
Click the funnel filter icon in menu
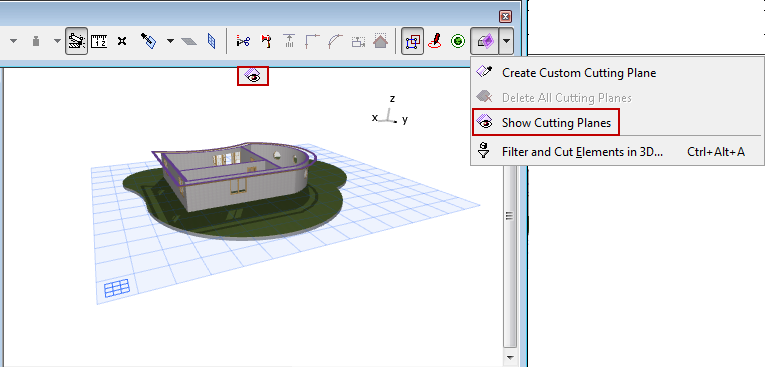click(483, 150)
